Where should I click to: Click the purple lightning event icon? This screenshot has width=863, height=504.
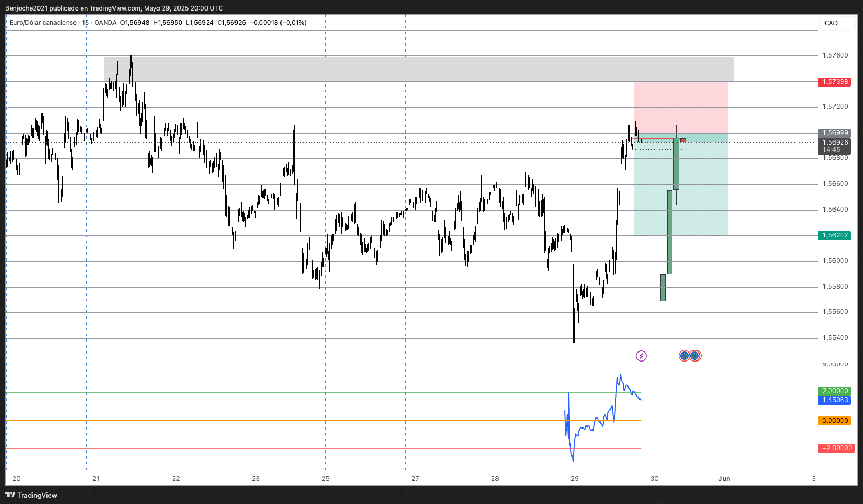641,356
